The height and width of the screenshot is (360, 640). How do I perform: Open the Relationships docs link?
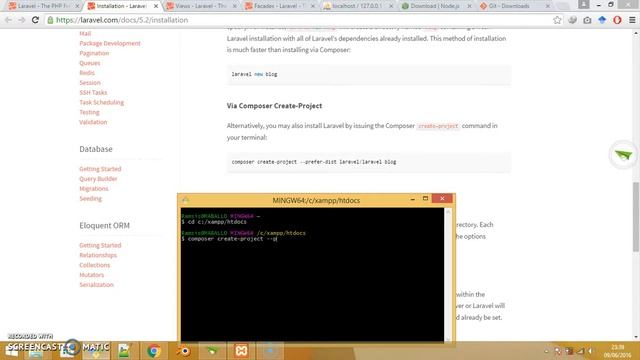click(x=98, y=255)
